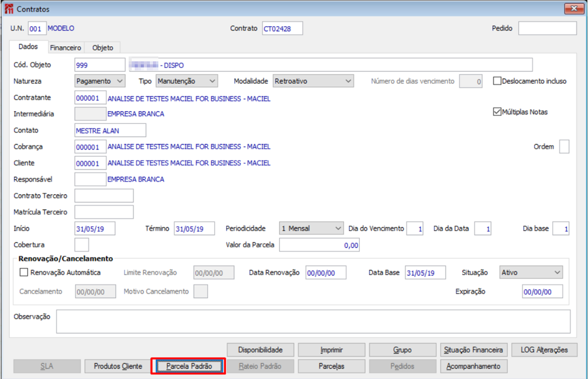The height and width of the screenshot is (379, 588).
Task: Open the Grupo button
Action: (402, 350)
